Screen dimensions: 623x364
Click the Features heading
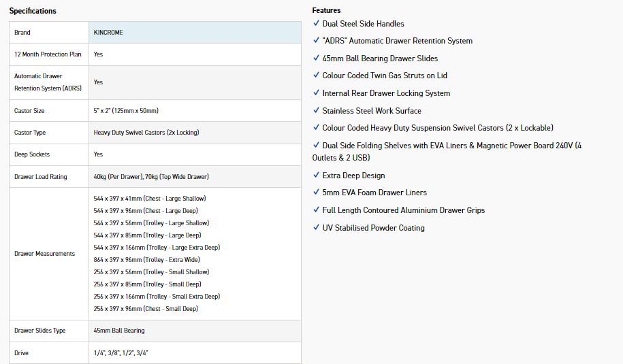click(x=326, y=10)
